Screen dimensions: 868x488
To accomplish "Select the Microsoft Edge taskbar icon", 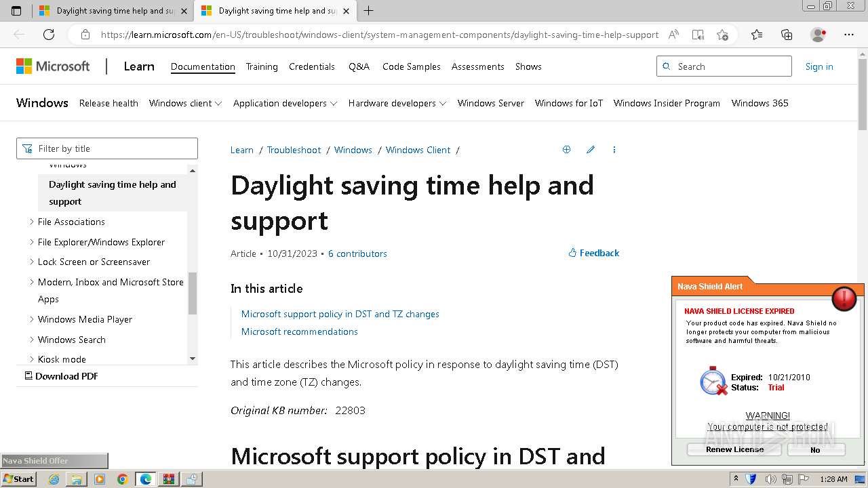I will (x=145, y=479).
